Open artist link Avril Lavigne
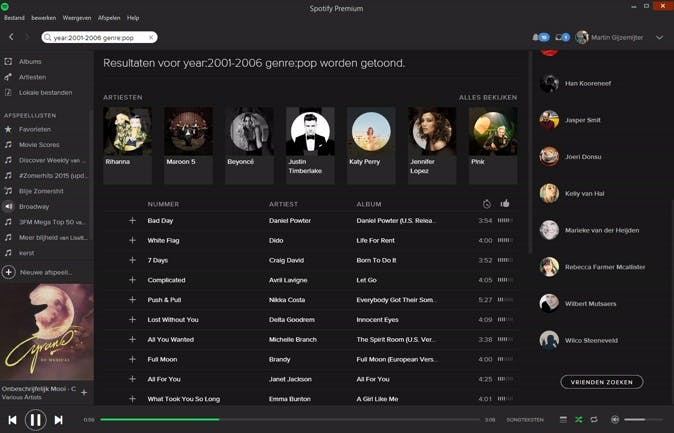 pyautogui.click(x=288, y=280)
